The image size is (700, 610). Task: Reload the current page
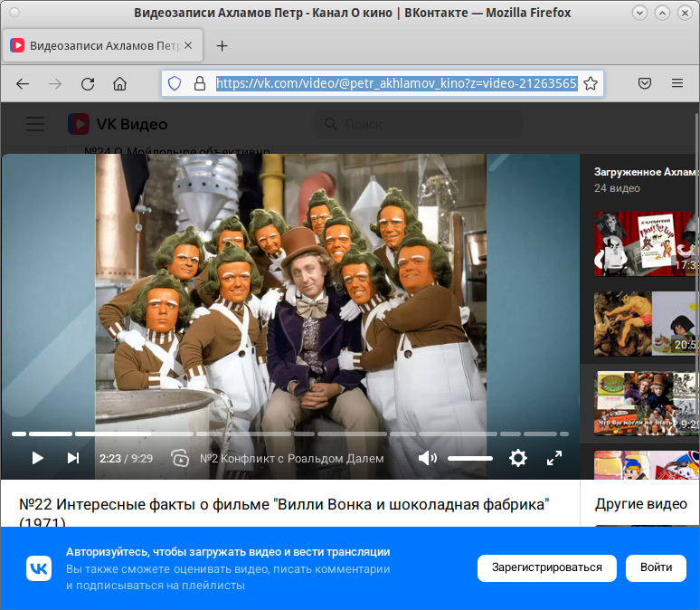pyautogui.click(x=88, y=83)
